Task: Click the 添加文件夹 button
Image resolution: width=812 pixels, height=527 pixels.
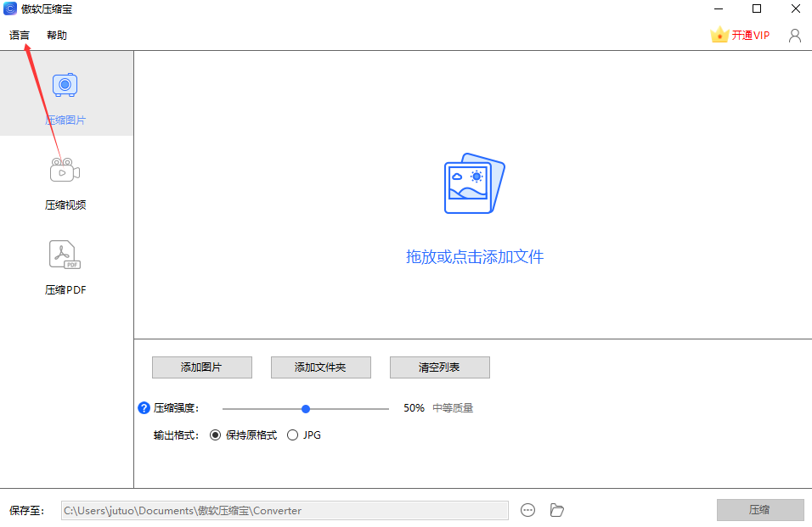Action: point(320,367)
